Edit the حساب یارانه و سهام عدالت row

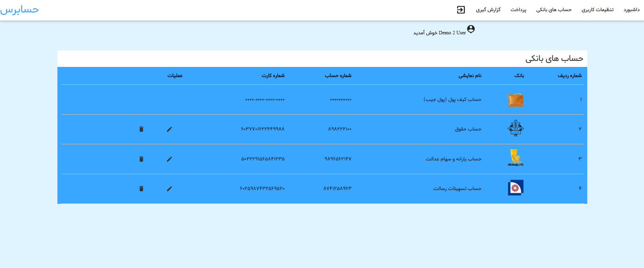coord(170,159)
